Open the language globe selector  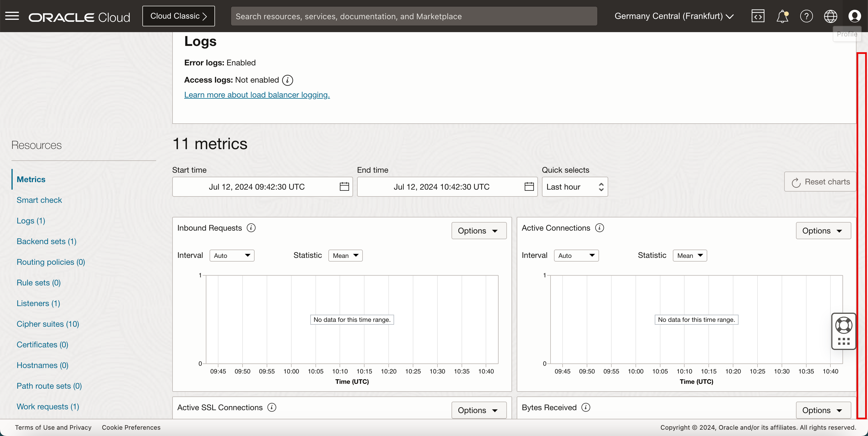tap(830, 16)
